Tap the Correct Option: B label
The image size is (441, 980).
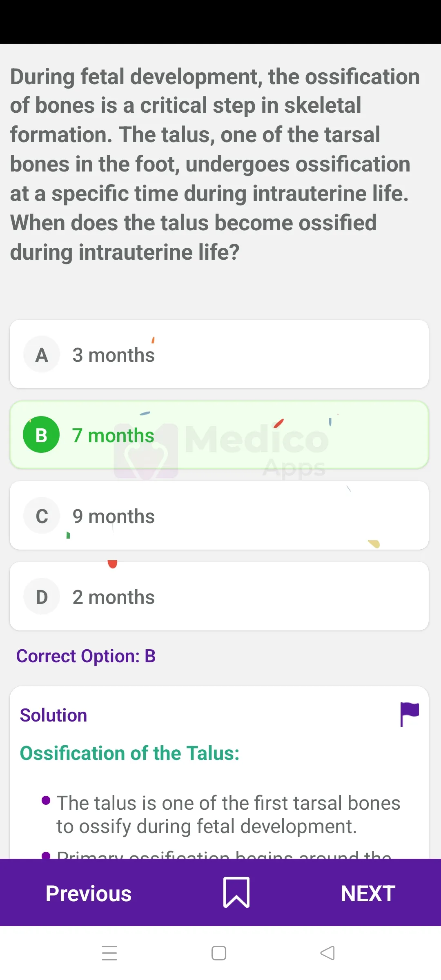pos(86,656)
